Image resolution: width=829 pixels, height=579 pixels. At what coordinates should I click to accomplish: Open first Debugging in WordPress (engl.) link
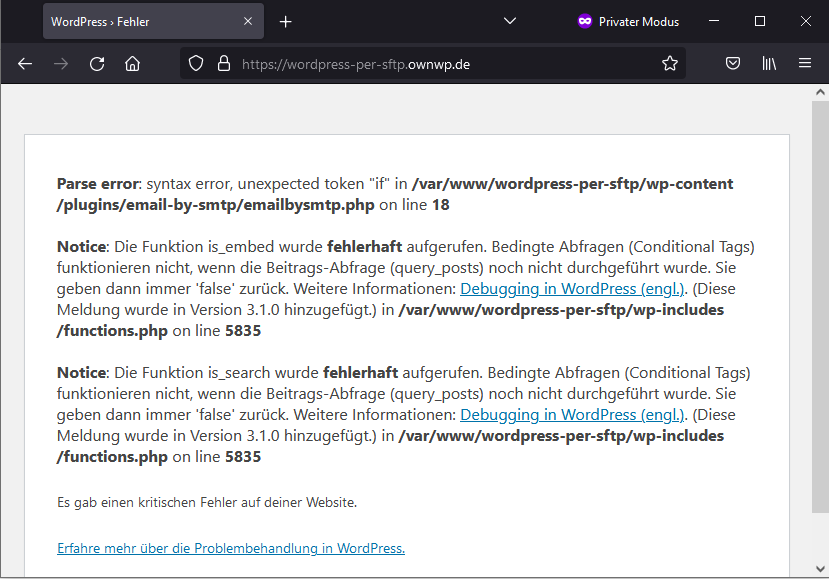tap(573, 289)
